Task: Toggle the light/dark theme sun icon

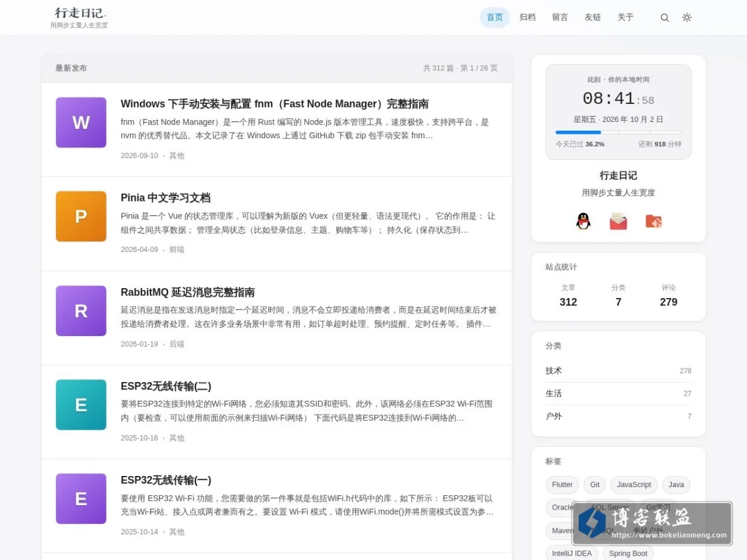Action: coord(687,17)
